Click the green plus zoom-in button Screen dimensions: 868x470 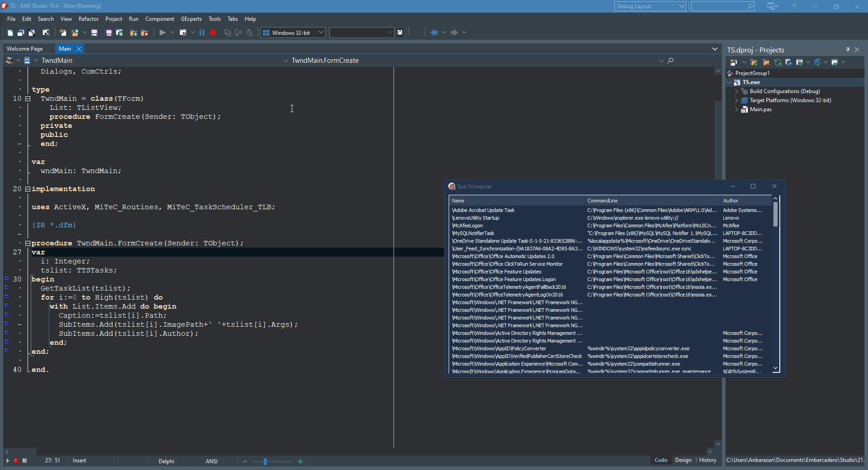[300, 461]
